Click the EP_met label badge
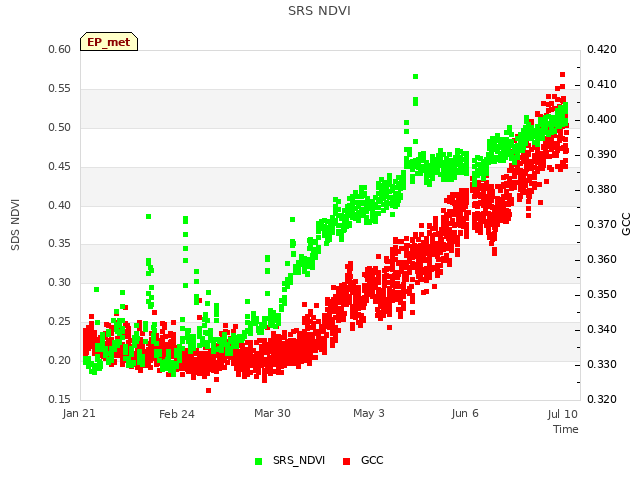The width and height of the screenshot is (640, 480). pos(109,42)
